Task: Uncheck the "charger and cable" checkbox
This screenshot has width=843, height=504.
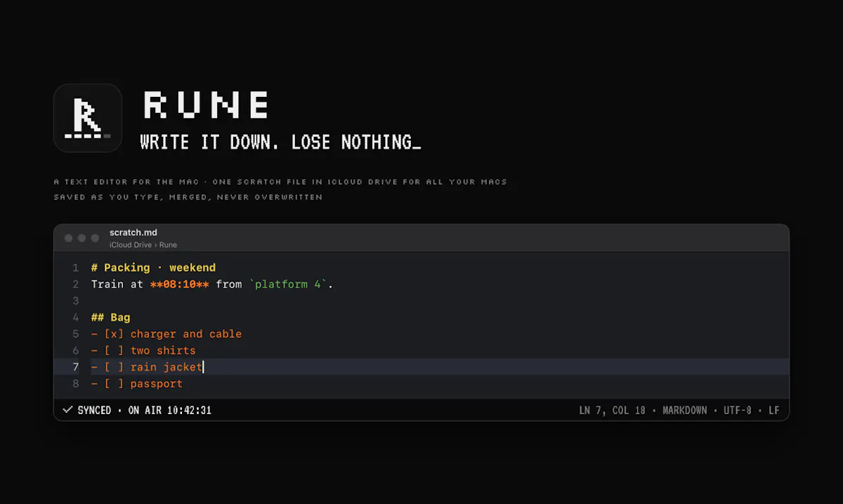Action: tap(114, 334)
